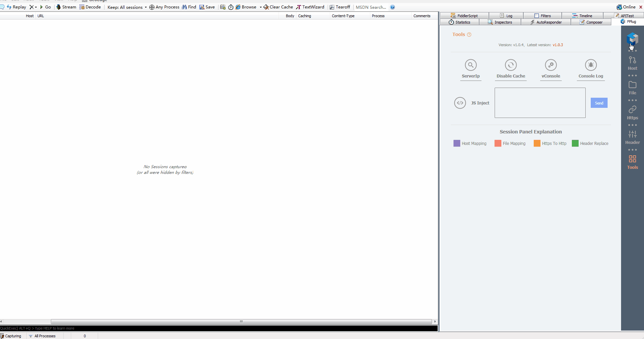Click the blue help icon

[392, 7]
